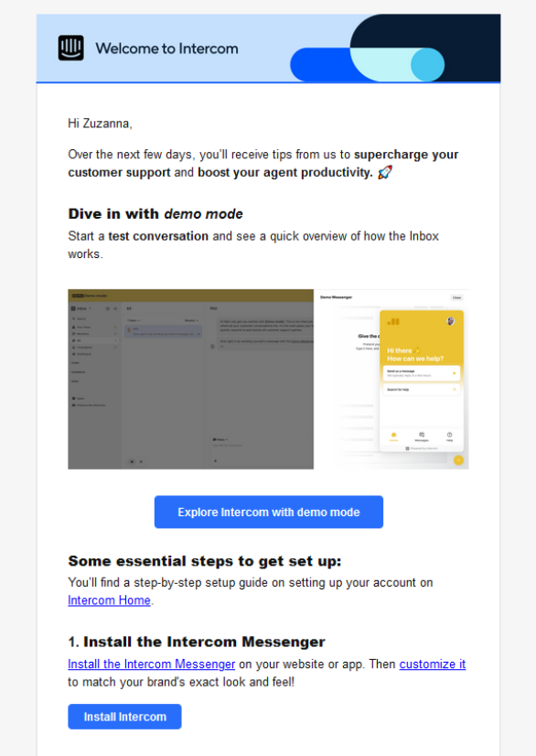Click the Close button in Demo Messenger screenshot
Image resolution: width=536 pixels, height=756 pixels.
click(456, 297)
